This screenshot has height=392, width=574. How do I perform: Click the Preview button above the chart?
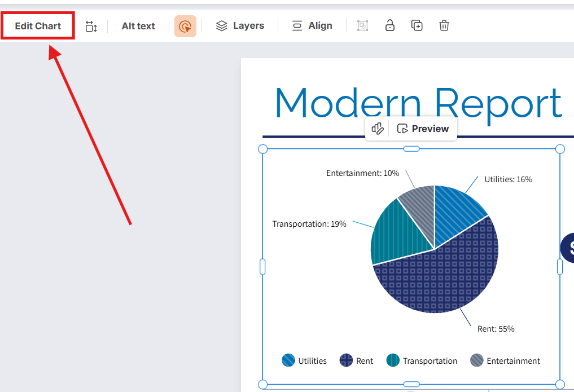tap(423, 129)
